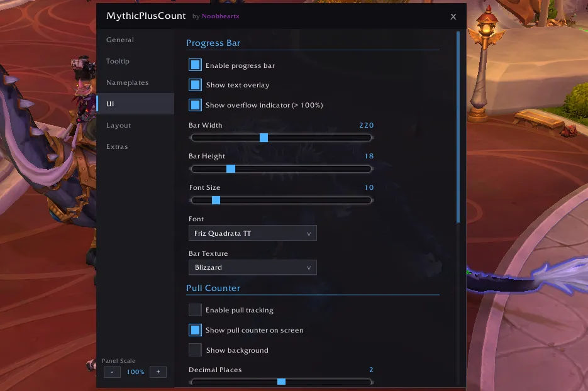Click the Noobheartx author link
The height and width of the screenshot is (391, 588).
[221, 16]
